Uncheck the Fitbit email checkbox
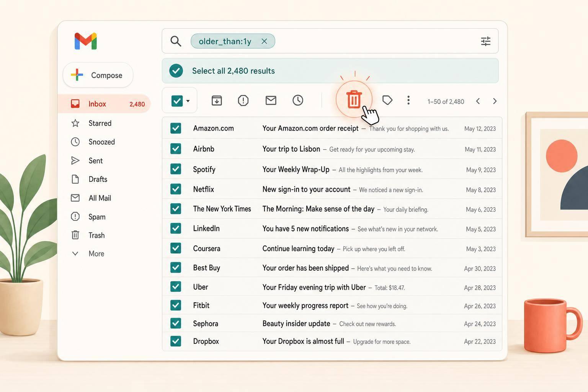Image resolution: width=588 pixels, height=392 pixels. tap(176, 305)
